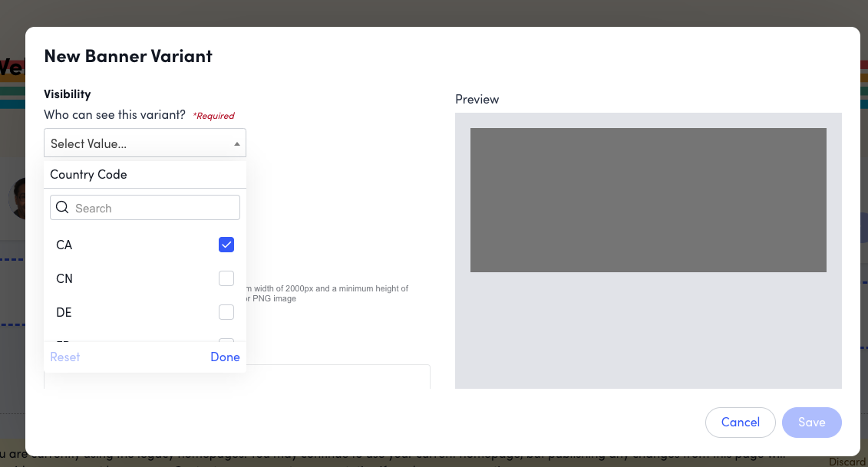Image resolution: width=868 pixels, height=467 pixels.
Task: Focus the country code Search field
Action: coord(153,208)
